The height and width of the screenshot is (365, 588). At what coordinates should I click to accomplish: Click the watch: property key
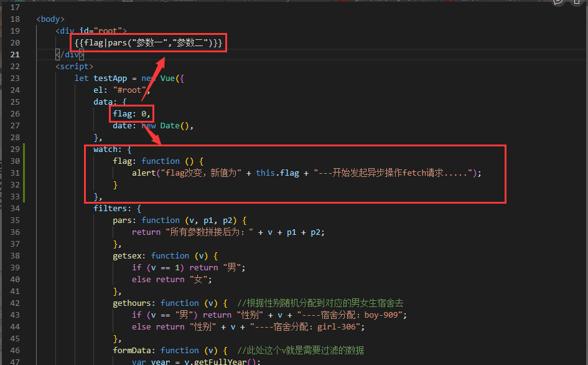point(108,149)
